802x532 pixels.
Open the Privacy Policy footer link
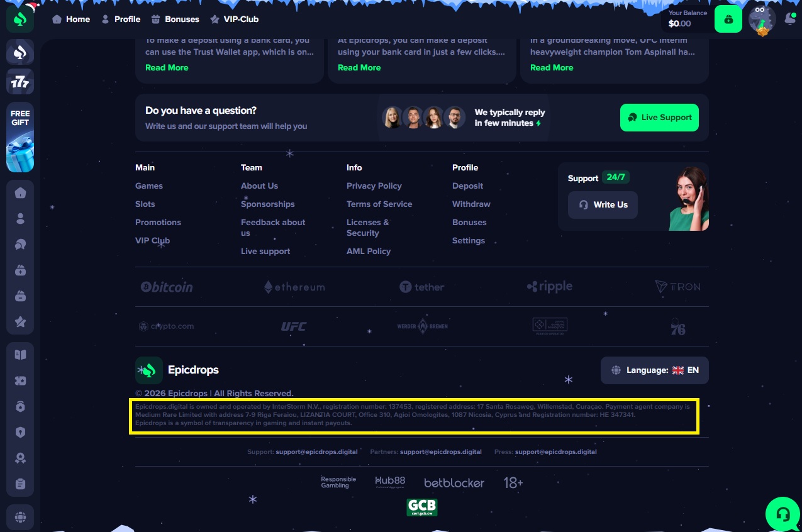(374, 186)
